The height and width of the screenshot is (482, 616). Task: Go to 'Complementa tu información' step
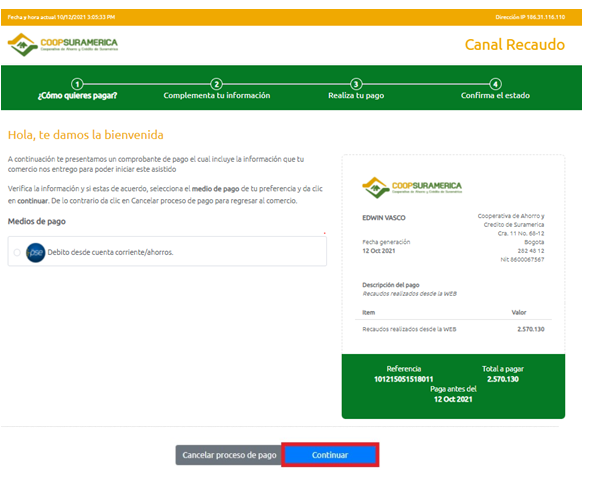tap(216, 96)
